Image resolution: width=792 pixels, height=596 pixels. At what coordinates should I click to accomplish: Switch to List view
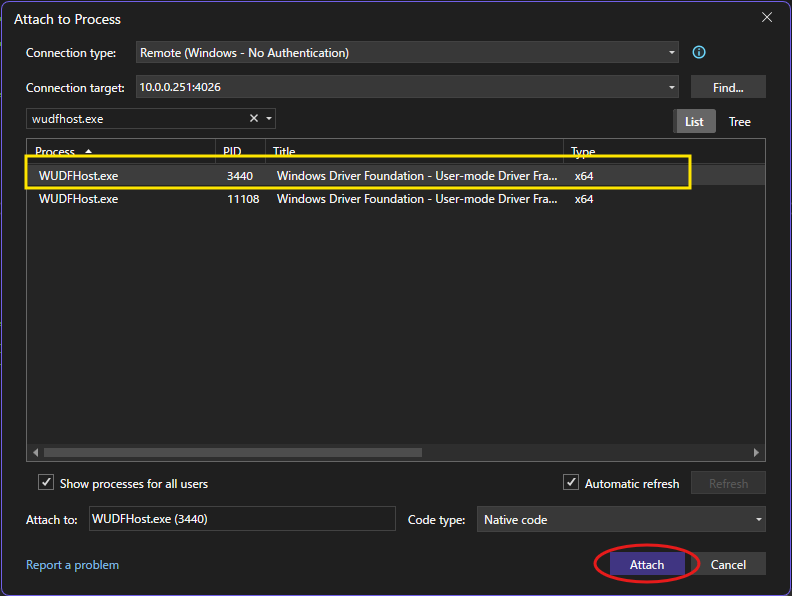tap(694, 121)
